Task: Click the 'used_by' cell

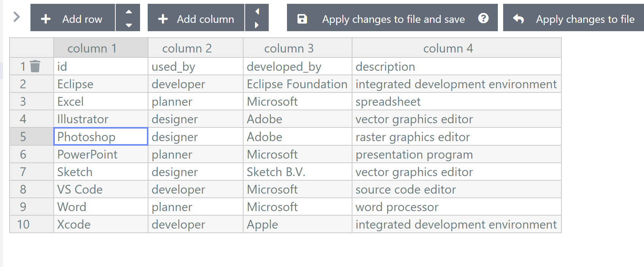Action: (196, 67)
